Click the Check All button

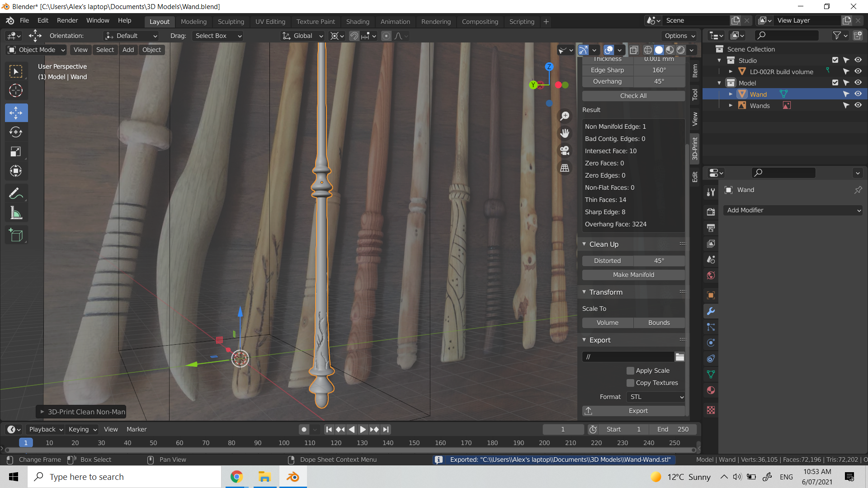pyautogui.click(x=633, y=96)
